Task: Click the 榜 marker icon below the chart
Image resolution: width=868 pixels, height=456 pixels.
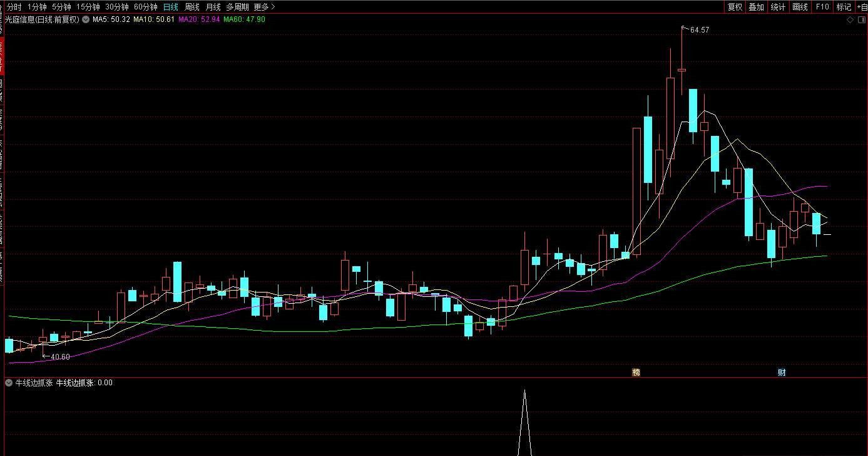Action: (636, 372)
